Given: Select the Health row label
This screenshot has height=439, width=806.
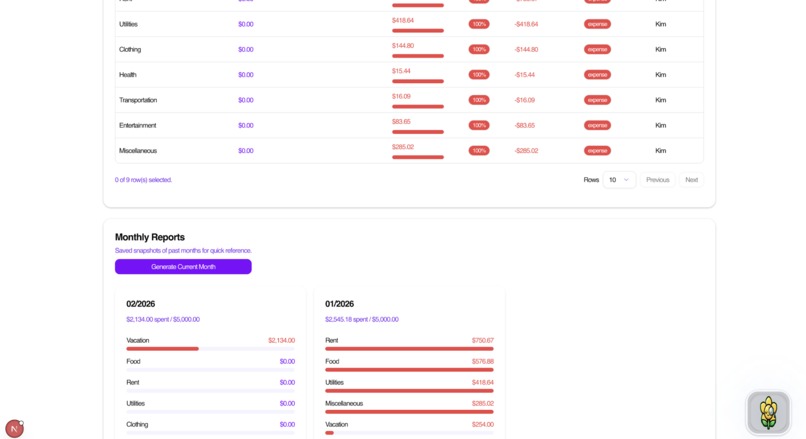Looking at the screenshot, I should coord(127,75).
